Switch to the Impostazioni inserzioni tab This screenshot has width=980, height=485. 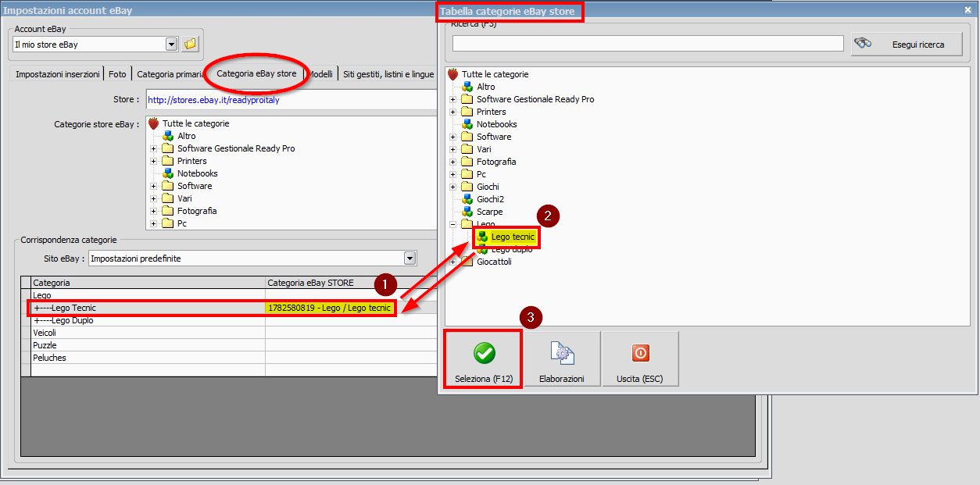58,74
